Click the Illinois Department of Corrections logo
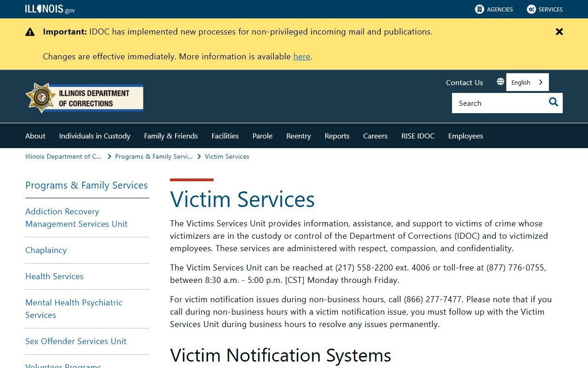 [x=85, y=98]
